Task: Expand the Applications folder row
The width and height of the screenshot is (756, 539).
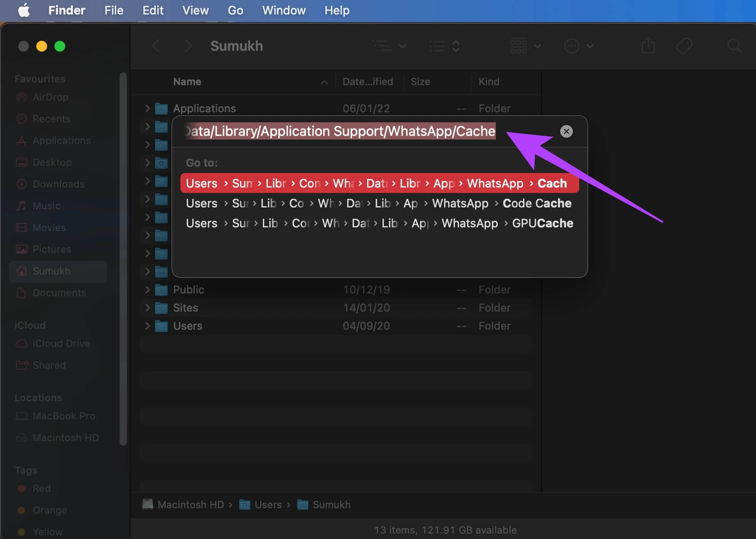Action: pos(147,108)
